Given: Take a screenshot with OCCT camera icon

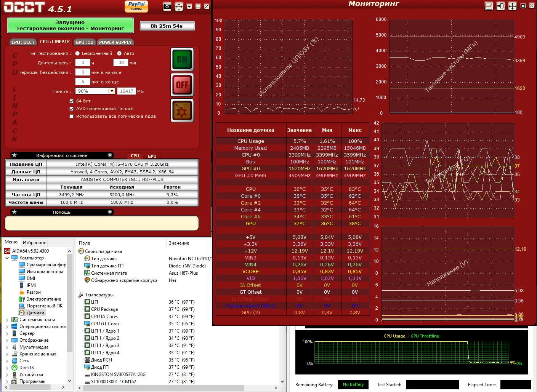Looking at the screenshot, I should point(167,6).
